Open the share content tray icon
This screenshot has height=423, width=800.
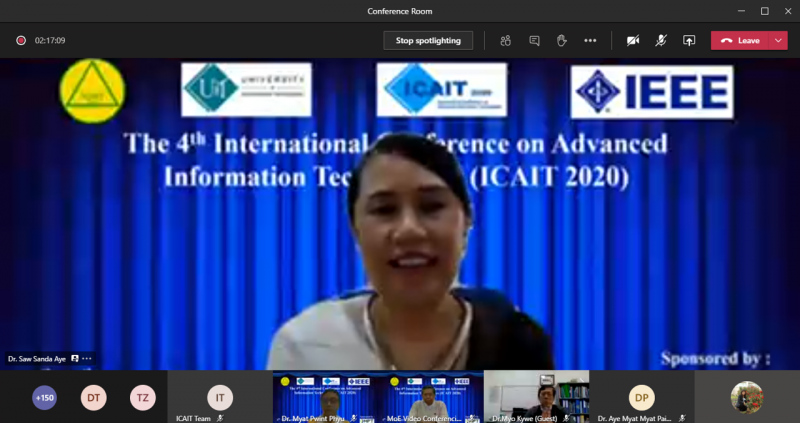pos(689,40)
